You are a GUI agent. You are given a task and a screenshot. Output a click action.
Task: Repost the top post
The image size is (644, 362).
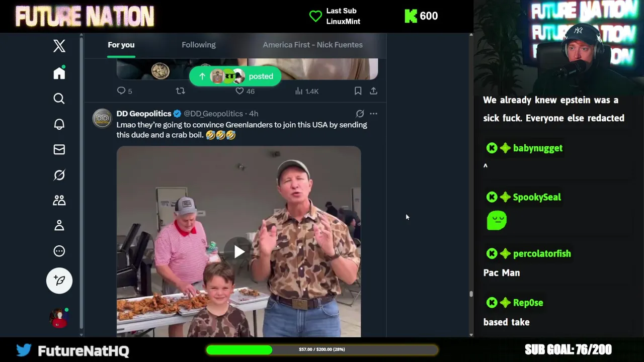181,91
